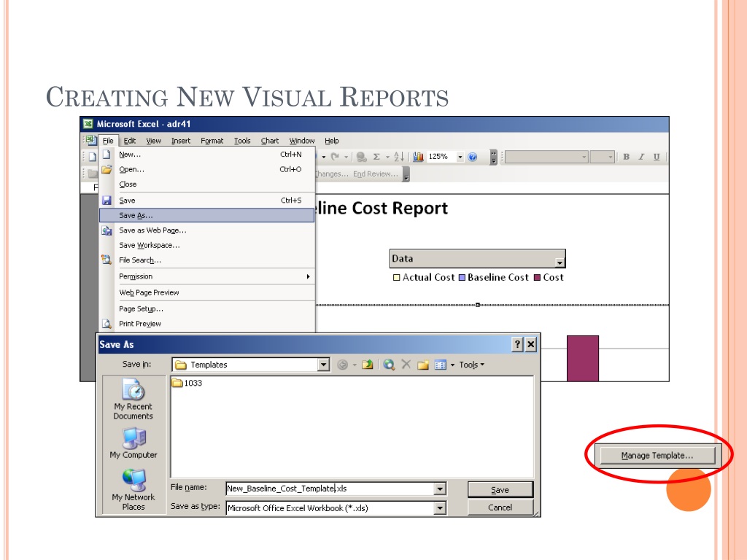Click Search the Web icon in Save As
The height and width of the screenshot is (560, 747).
[x=390, y=365]
